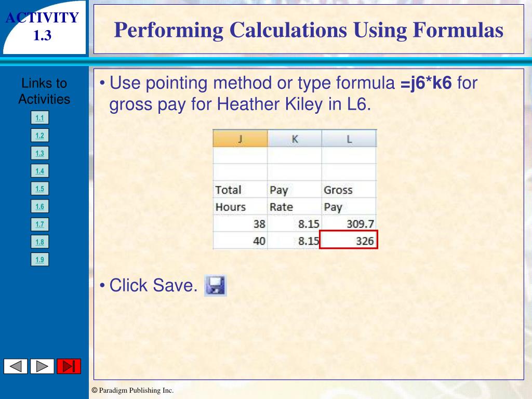Open activity link 1.5
The width and height of the screenshot is (532, 399).
click(x=39, y=189)
